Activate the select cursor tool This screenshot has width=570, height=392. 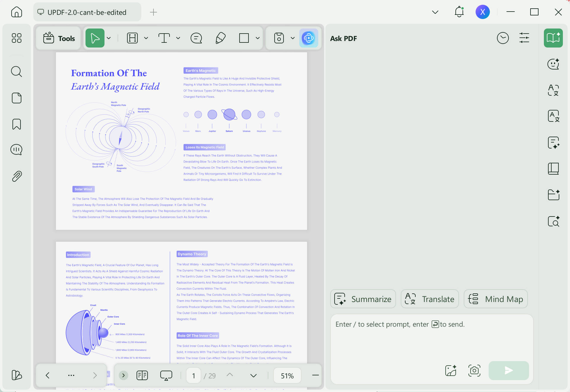point(95,38)
